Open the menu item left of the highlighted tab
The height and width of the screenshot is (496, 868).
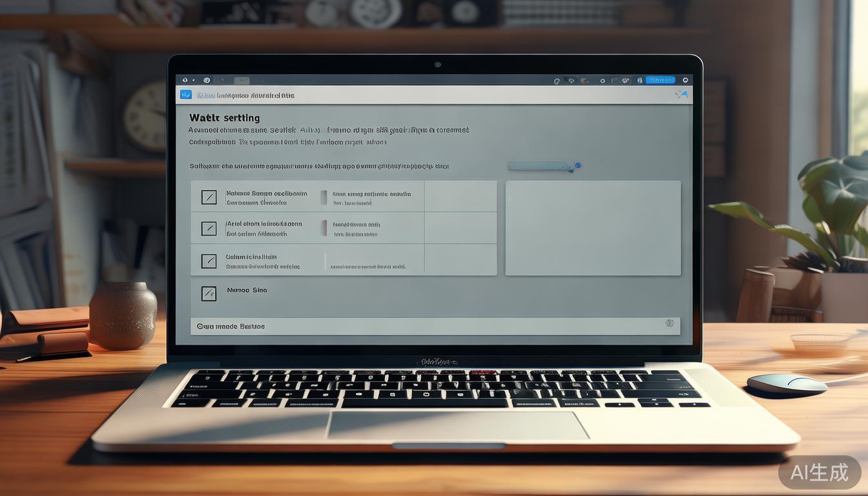point(223,81)
